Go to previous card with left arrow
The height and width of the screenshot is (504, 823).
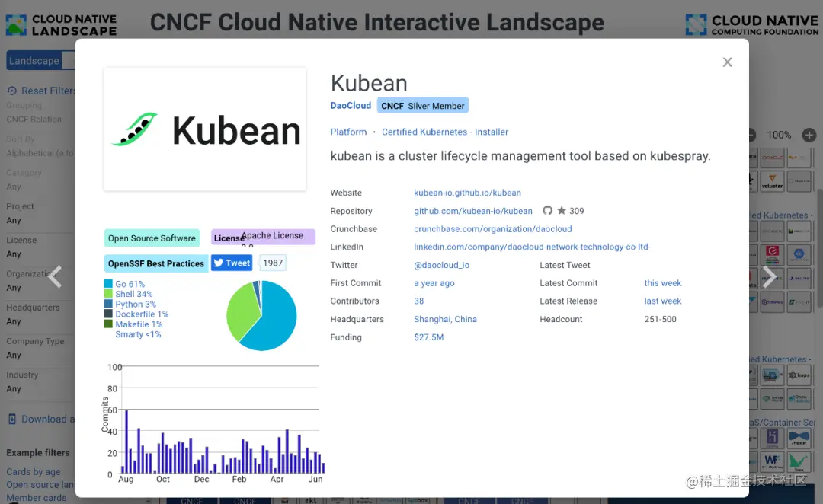pyautogui.click(x=55, y=277)
